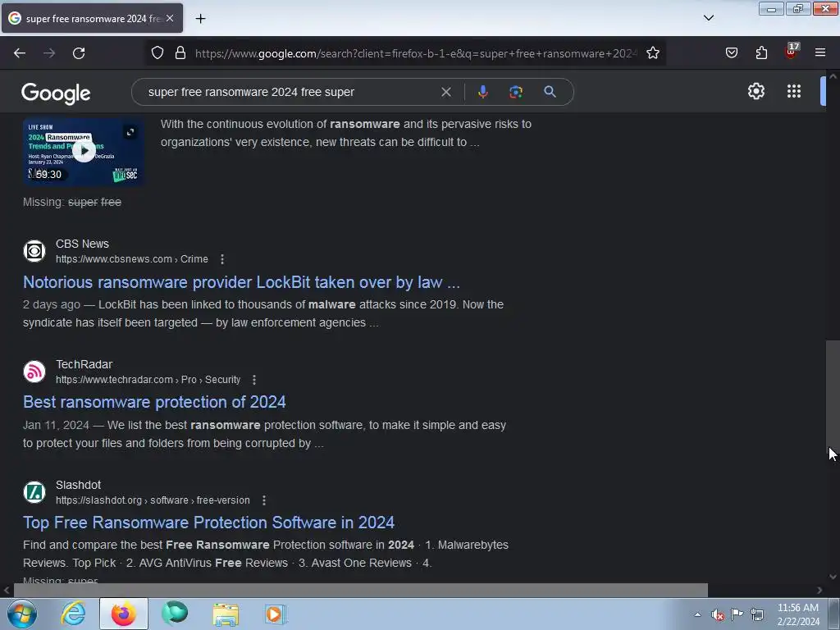Click the uBlock extension icon with 17 badge
Screen dimensions: 840x630
(x=792, y=52)
